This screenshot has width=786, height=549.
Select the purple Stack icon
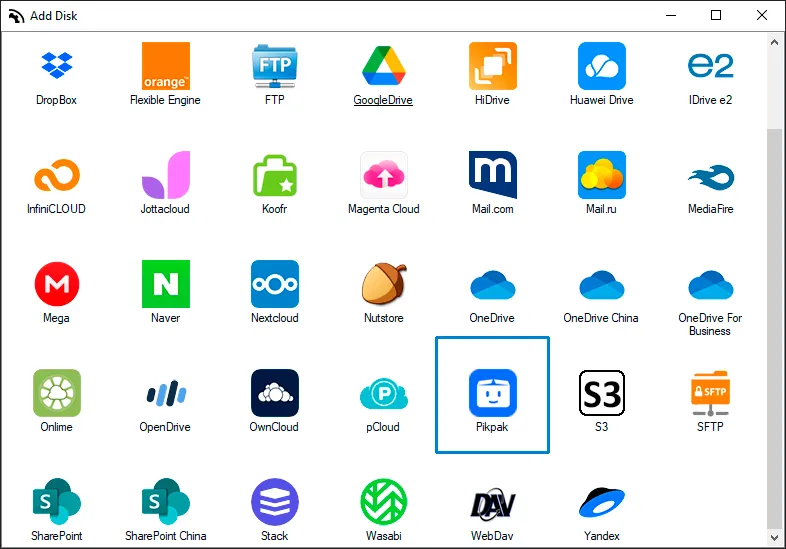pos(275,502)
